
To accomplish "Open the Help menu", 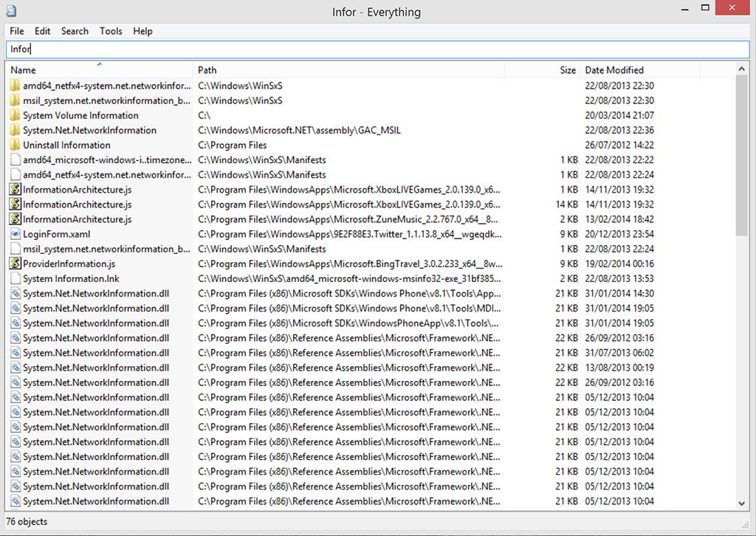I will coord(142,31).
